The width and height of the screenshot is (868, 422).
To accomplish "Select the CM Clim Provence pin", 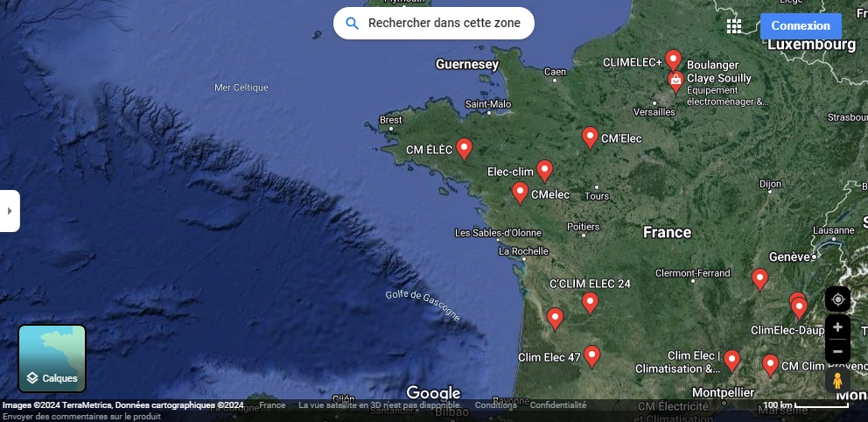I will point(771,365).
